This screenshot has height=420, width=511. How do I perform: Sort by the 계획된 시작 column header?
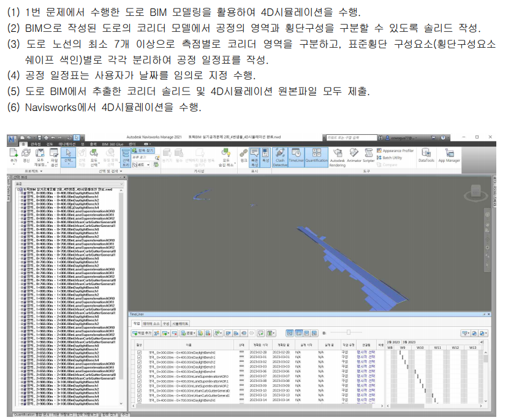(x=260, y=345)
